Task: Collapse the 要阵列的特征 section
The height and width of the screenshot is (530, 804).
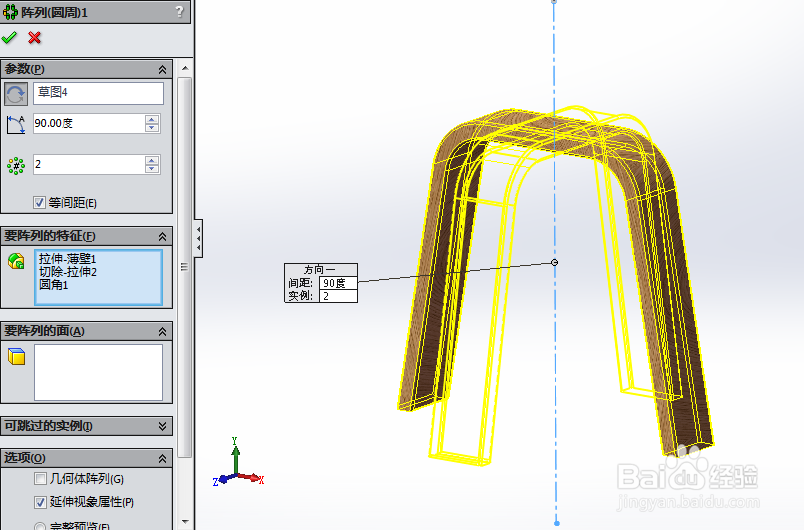Action: (163, 236)
